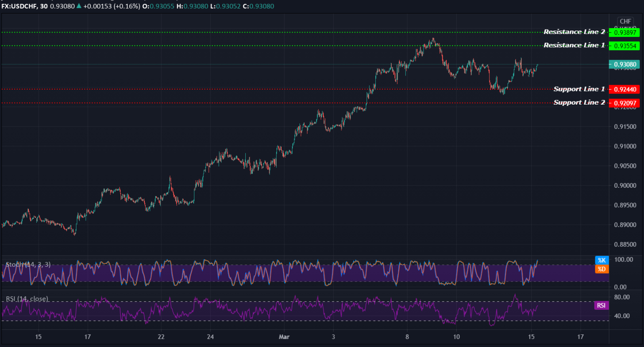The image size is (644, 347).
Task: Click the 0.89500 price axis label
Action: click(x=625, y=205)
